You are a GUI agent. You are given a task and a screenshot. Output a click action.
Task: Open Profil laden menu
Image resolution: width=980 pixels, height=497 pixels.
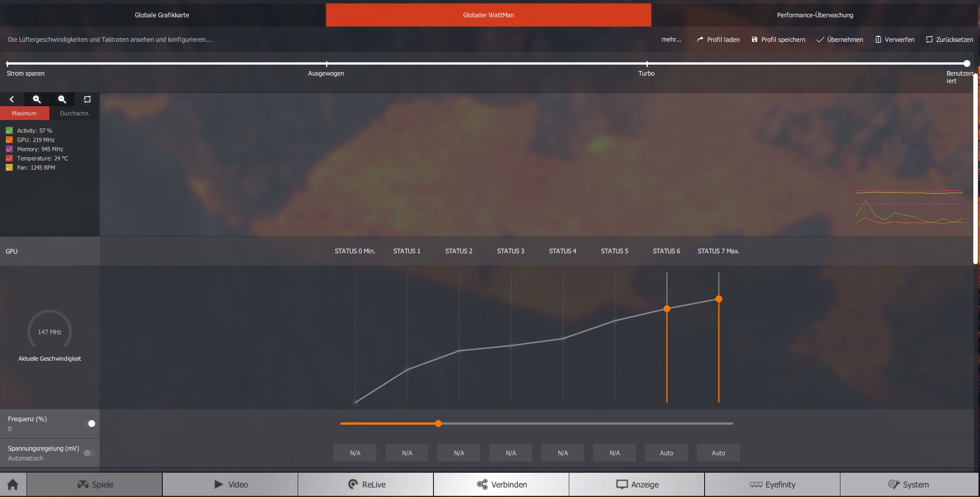click(718, 39)
